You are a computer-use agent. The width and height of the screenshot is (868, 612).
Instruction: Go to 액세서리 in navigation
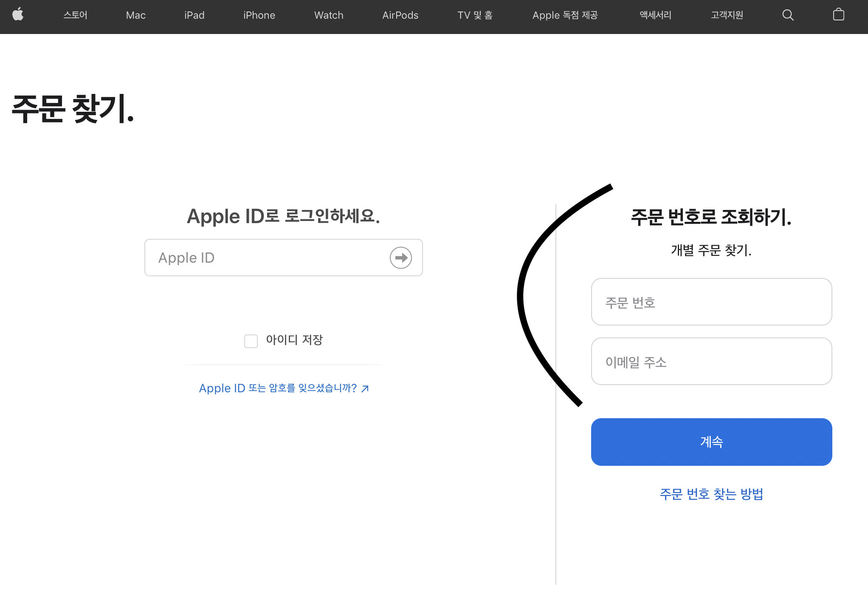(x=655, y=15)
